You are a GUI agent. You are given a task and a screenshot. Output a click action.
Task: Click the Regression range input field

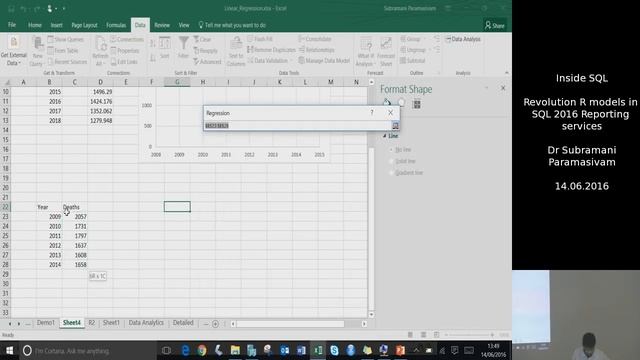coord(298,125)
